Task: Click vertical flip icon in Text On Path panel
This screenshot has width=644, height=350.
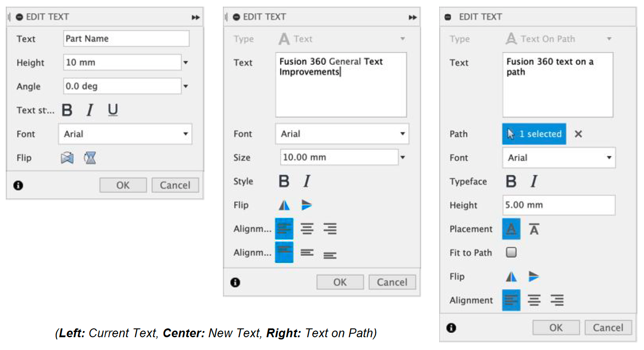Action: pos(534,276)
